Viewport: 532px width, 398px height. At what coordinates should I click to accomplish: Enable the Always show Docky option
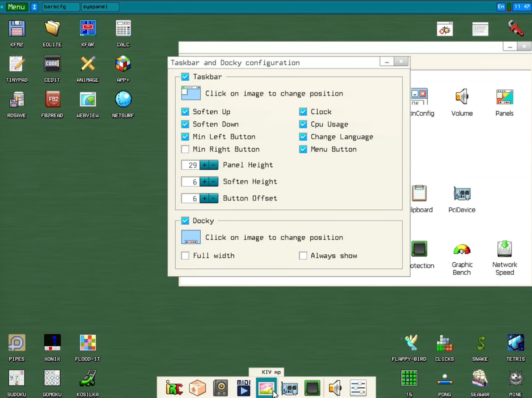(303, 255)
